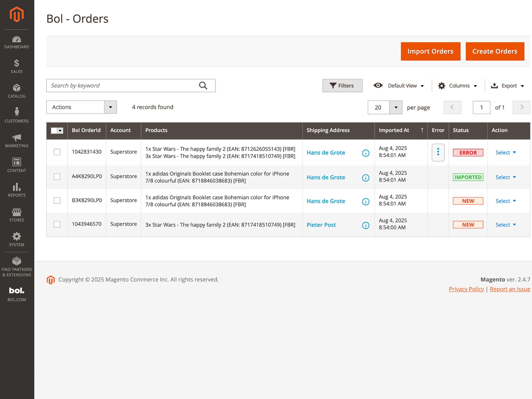Toggle the select-all header checkbox
This screenshot has width=532, height=399.
(54, 130)
